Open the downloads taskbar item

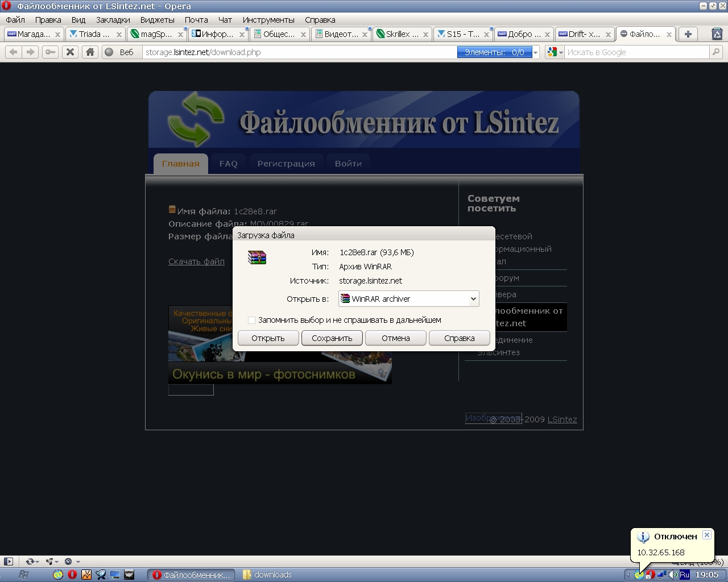(267, 575)
